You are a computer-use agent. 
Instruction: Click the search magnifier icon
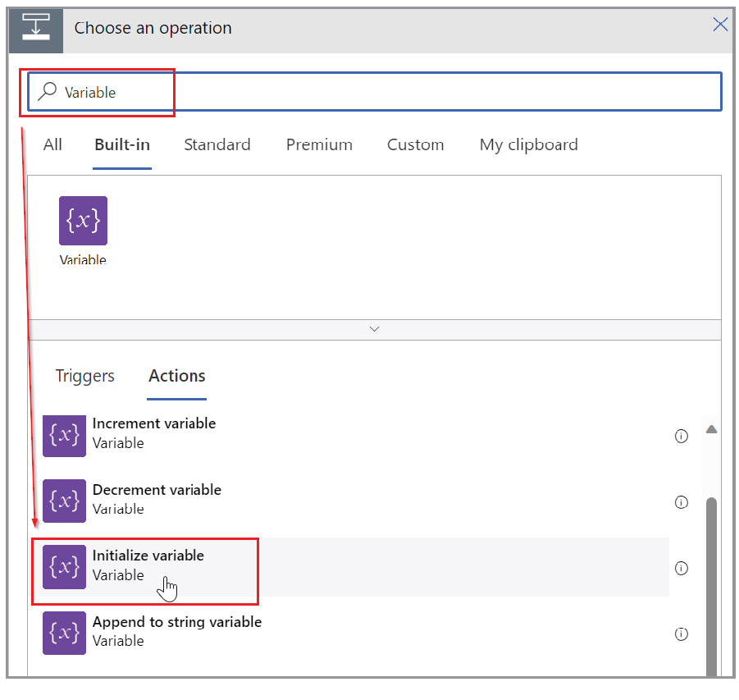click(48, 92)
